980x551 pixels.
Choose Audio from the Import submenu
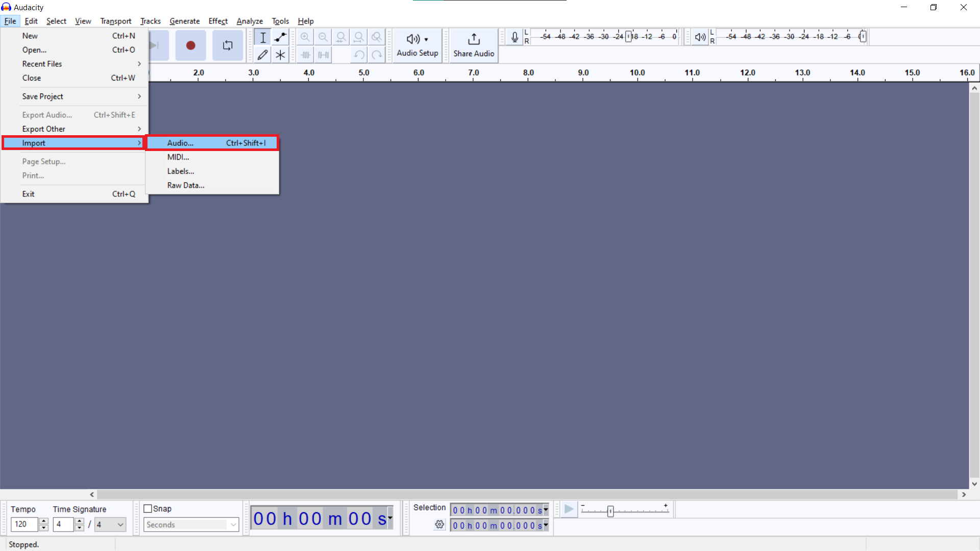pos(181,143)
